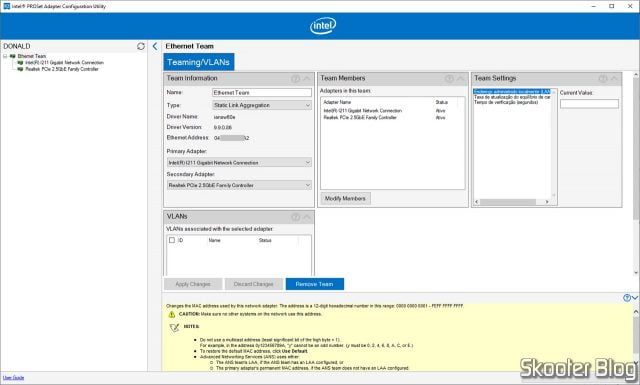This screenshot has height=385, width=640.
Task: Select Realtek PCIe 2.5GbE Family Controller in tree
Action: click(62, 69)
